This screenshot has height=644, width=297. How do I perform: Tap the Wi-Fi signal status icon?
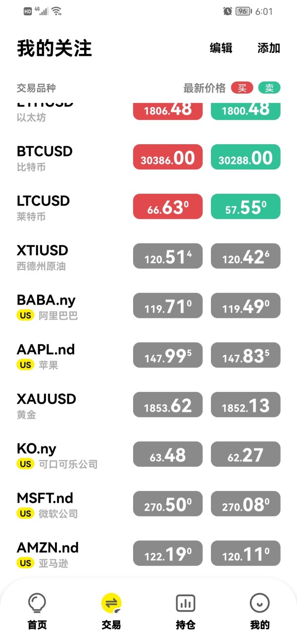pyautogui.click(x=56, y=11)
